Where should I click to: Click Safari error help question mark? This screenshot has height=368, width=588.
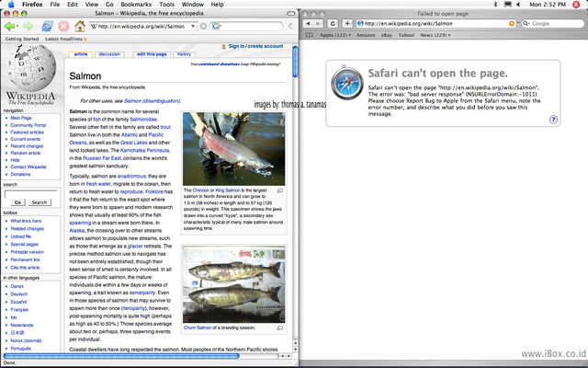click(x=553, y=120)
